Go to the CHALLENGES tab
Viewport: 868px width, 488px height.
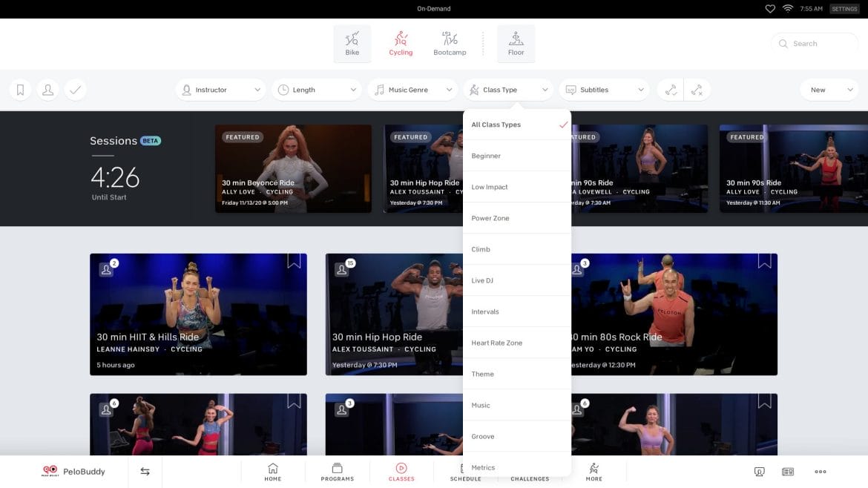[x=529, y=478]
